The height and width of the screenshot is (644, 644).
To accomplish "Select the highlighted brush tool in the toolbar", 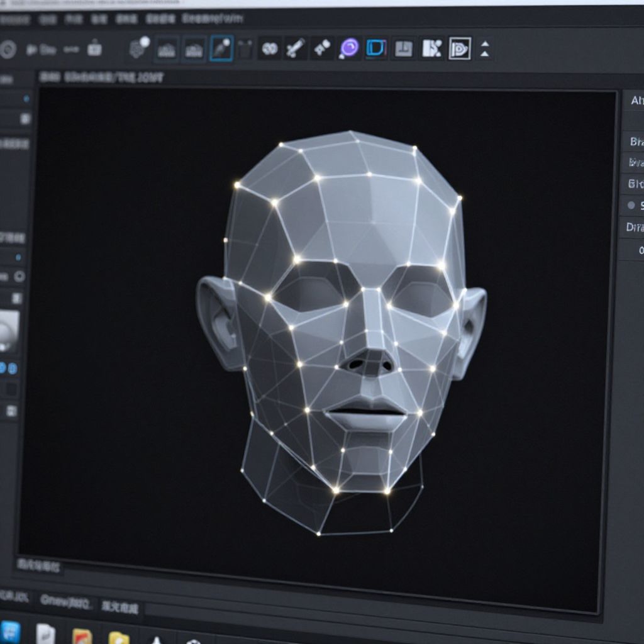I will (x=221, y=48).
